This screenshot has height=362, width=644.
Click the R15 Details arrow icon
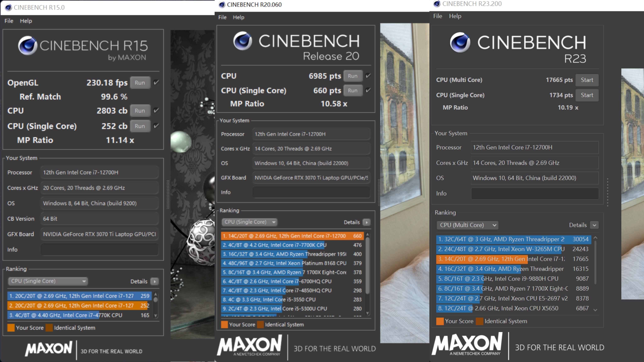(155, 282)
